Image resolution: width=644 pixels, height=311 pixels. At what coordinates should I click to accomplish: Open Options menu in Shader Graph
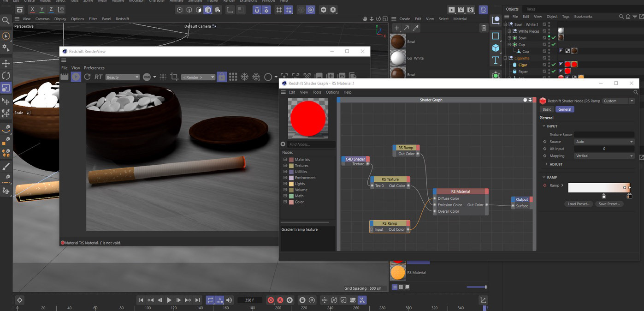click(x=332, y=92)
